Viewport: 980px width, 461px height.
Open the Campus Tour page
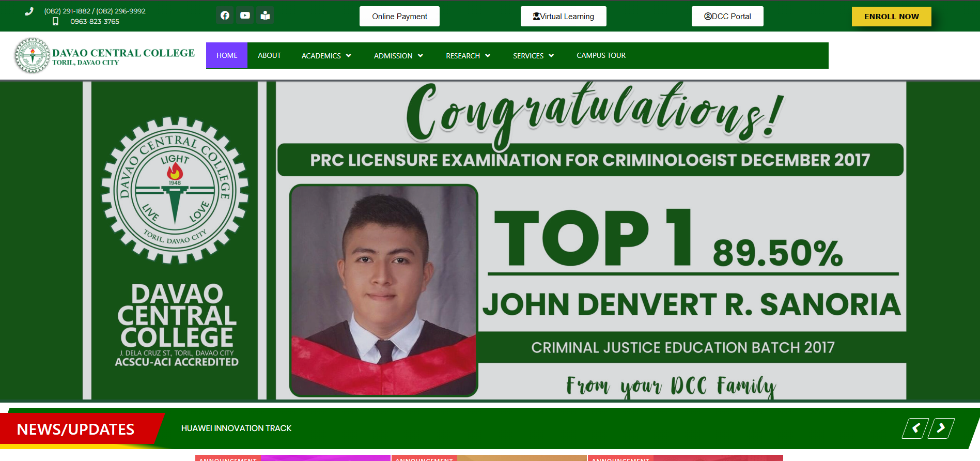(x=601, y=55)
